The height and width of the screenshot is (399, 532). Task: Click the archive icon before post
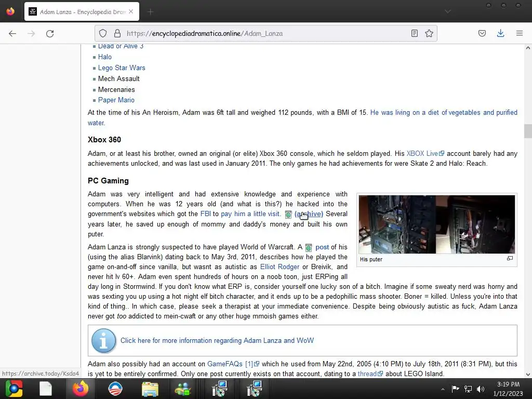coord(309,248)
